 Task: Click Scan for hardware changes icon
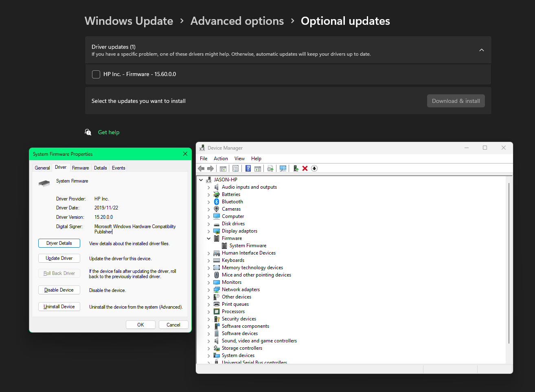pos(283,168)
